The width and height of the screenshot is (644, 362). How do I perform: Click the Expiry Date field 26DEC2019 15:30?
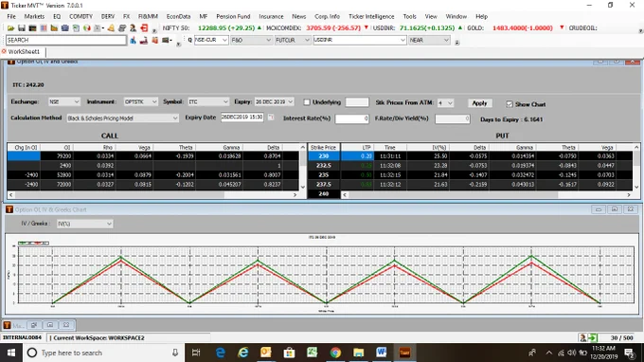241,118
